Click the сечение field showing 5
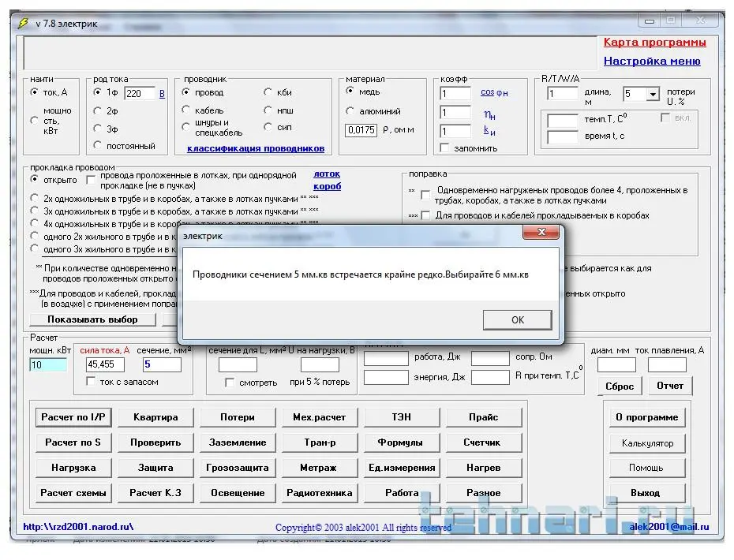Screen dimensions: 734x560 click(x=162, y=364)
